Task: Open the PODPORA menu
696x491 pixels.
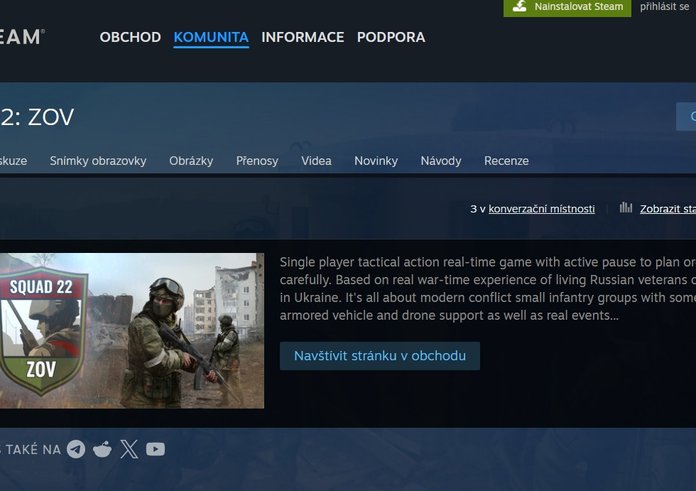Action: [391, 37]
